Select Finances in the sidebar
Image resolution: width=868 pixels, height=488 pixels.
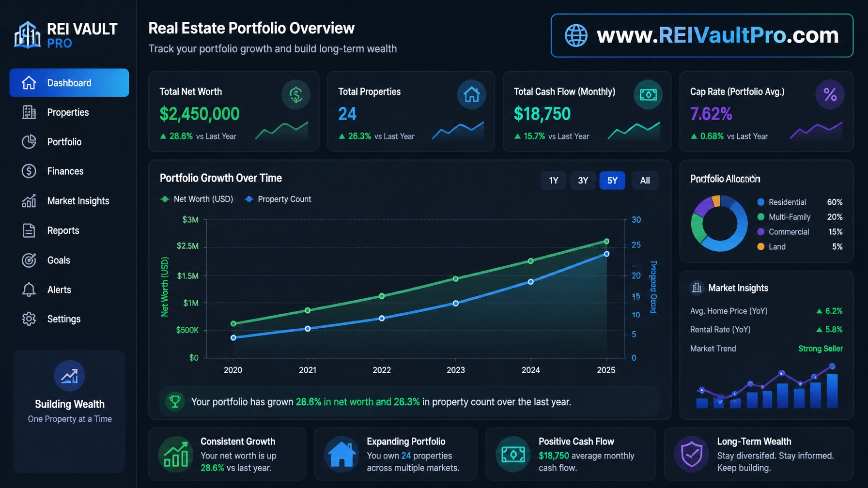[69, 171]
